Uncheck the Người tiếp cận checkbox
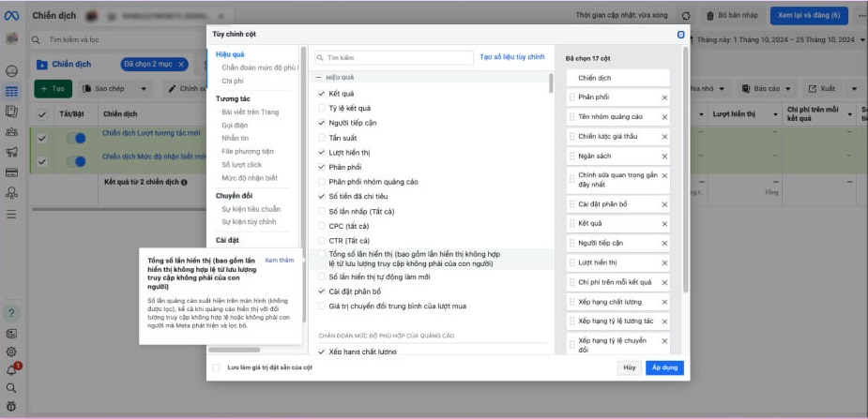Screen dimensions: 868x419 tap(322, 123)
